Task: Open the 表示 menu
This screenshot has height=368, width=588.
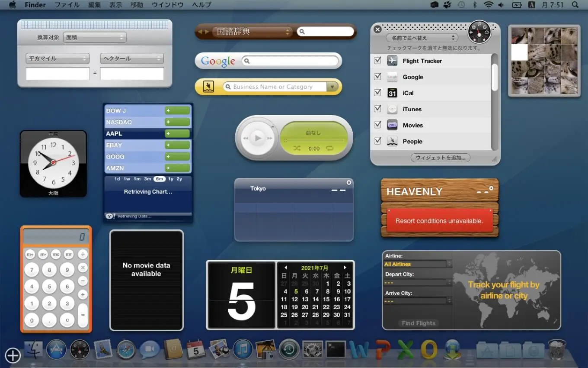Action: (x=115, y=5)
